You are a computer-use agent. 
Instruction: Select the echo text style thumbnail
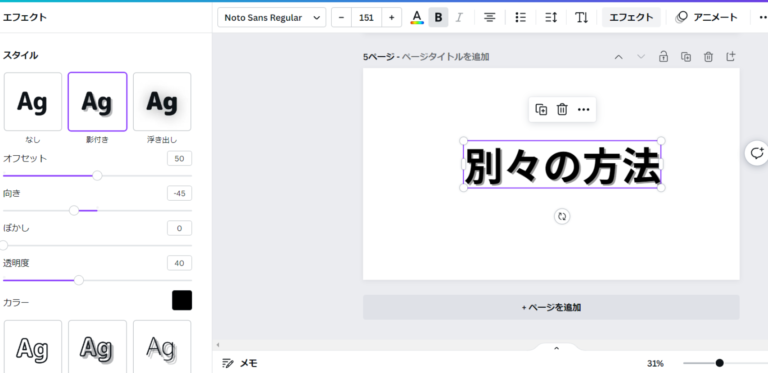(162, 348)
